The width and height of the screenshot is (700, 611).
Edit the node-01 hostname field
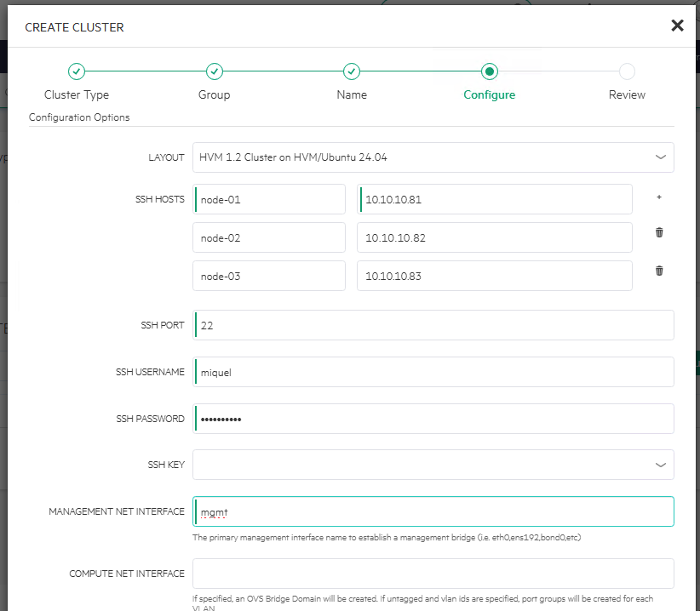[268, 198]
